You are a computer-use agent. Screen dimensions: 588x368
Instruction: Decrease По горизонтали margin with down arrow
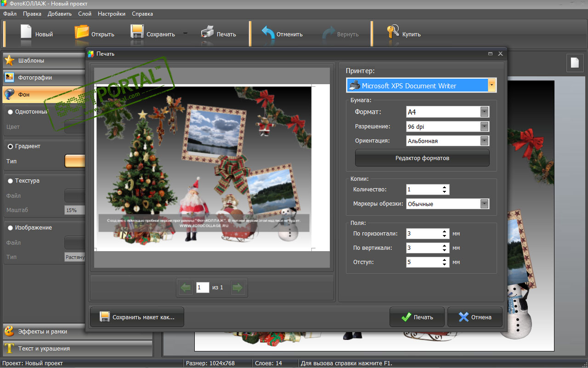coord(445,236)
